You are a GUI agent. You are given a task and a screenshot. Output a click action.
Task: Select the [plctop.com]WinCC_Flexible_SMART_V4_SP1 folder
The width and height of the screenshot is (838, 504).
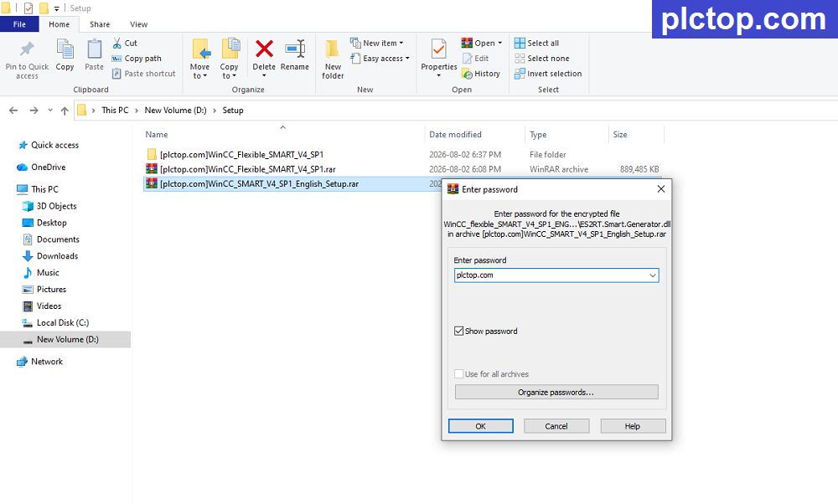pyautogui.click(x=241, y=155)
